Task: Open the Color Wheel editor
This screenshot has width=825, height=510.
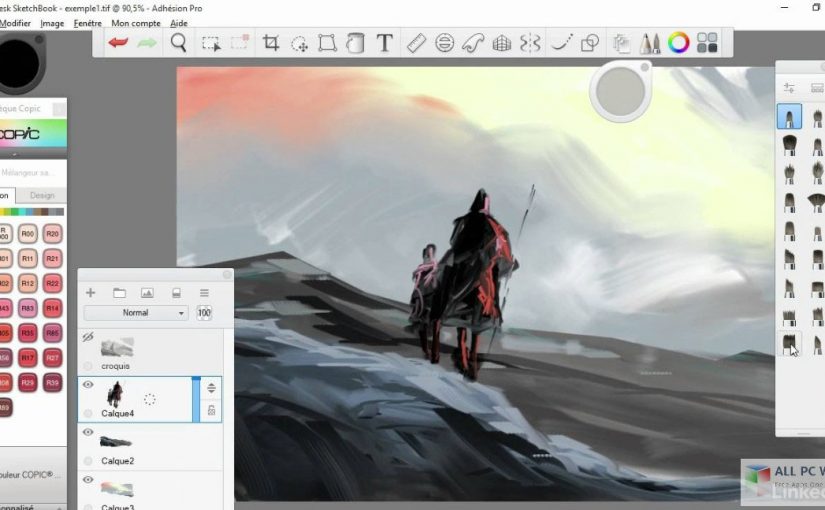Action: pyautogui.click(x=679, y=43)
